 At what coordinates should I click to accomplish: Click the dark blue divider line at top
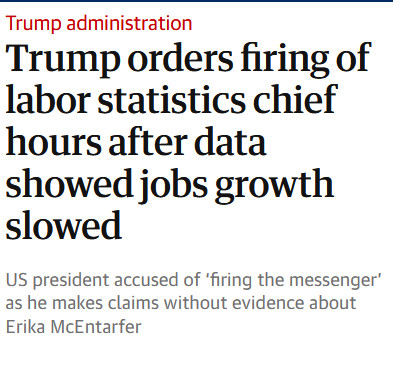(196, 1)
